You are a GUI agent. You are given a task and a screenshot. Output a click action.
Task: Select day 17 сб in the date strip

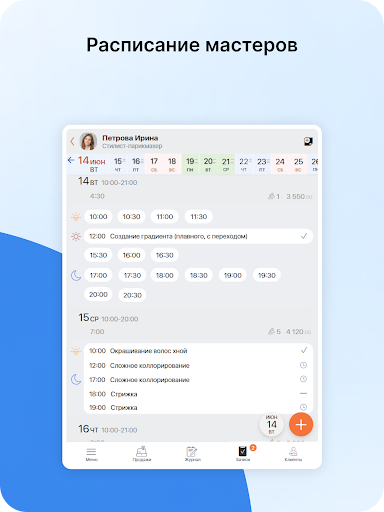click(x=154, y=164)
